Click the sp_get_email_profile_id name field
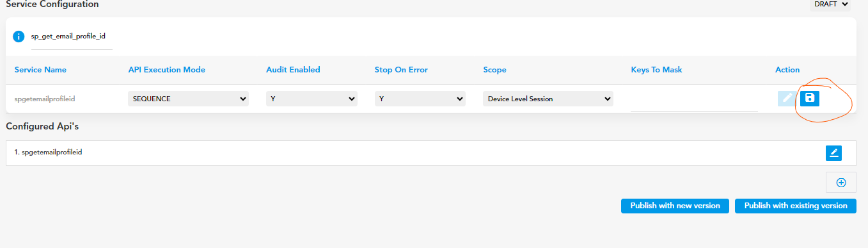The height and width of the screenshot is (248, 868). coord(72,37)
